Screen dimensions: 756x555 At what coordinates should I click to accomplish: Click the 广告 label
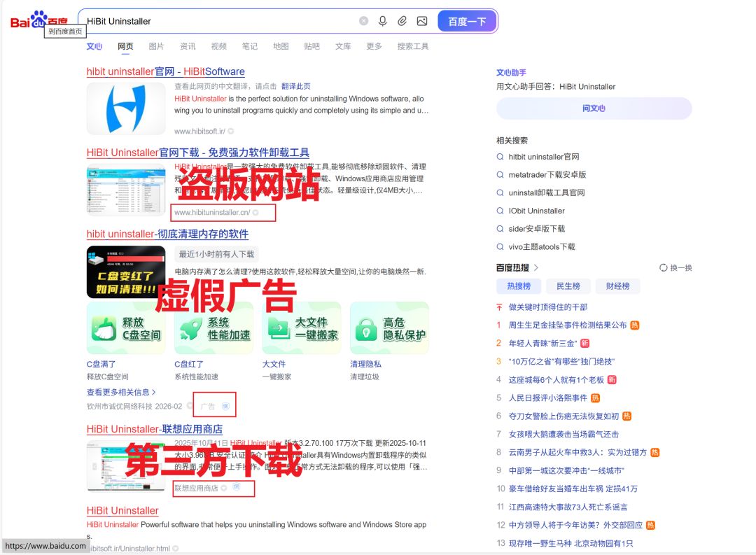208,407
